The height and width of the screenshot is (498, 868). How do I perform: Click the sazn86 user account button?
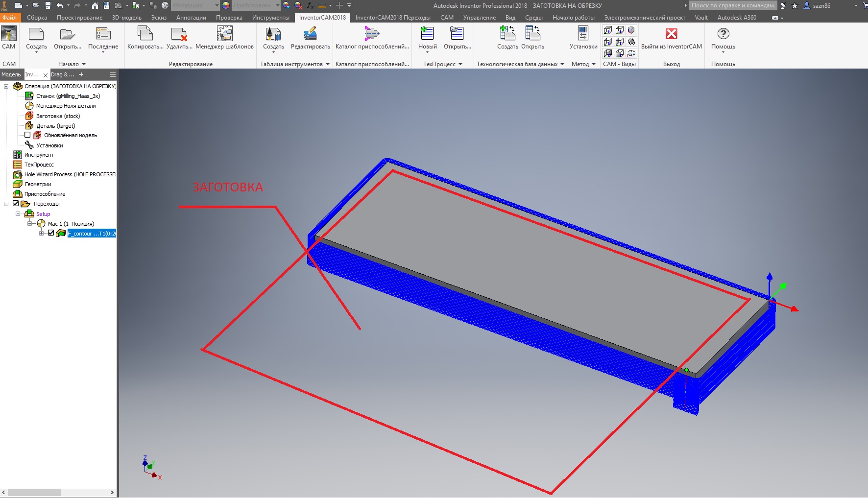pos(818,6)
